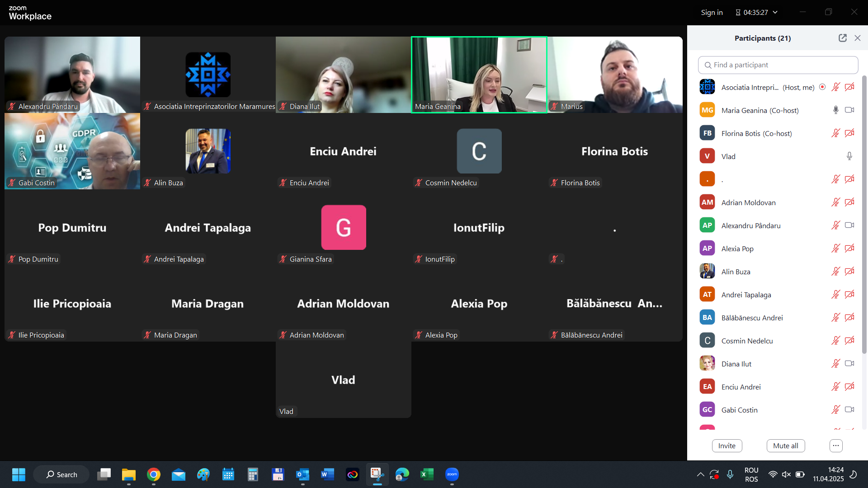Image resolution: width=868 pixels, height=488 pixels.
Task: Click the BA avatar of Bălăbănescu Andrei
Action: 707,317
